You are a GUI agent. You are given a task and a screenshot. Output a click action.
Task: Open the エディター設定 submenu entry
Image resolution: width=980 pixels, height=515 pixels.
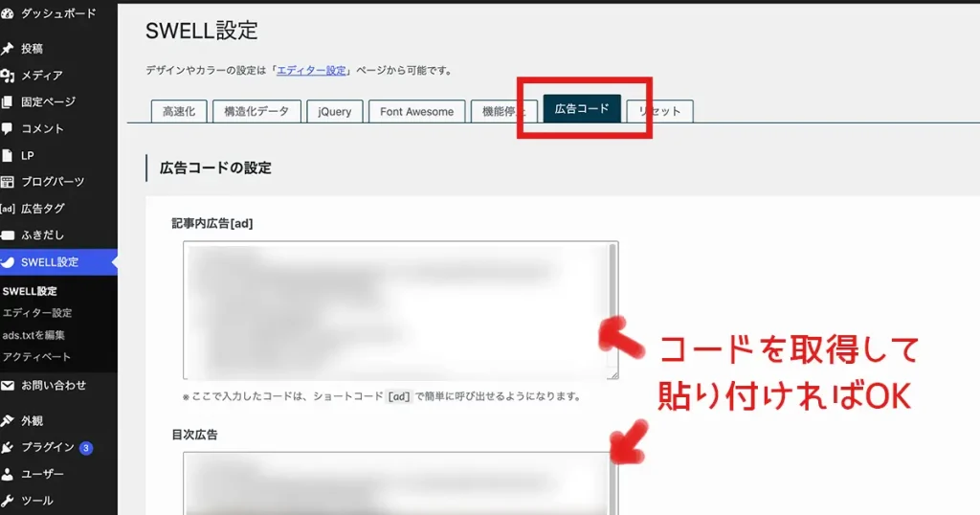click(x=37, y=312)
